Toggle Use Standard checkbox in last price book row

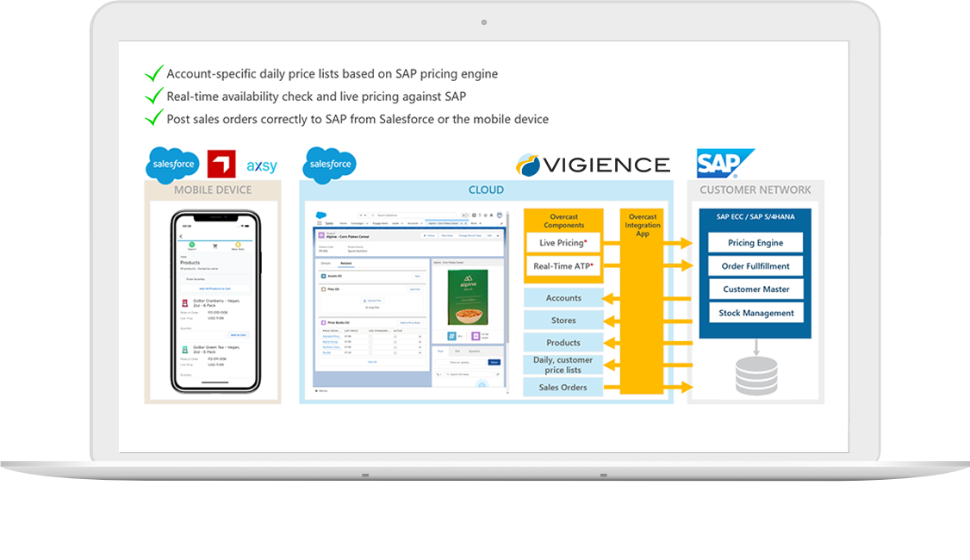370,352
